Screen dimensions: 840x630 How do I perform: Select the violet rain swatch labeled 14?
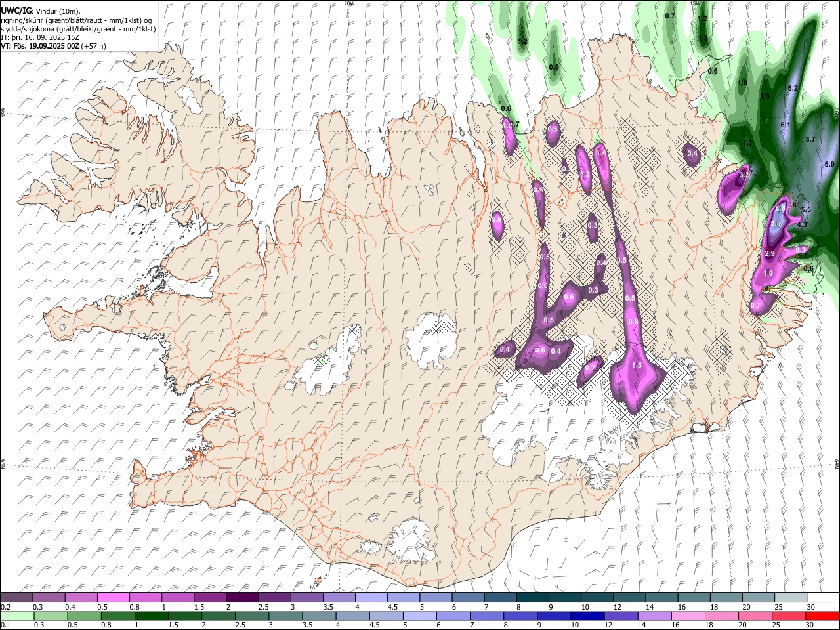pyautogui.click(x=654, y=616)
